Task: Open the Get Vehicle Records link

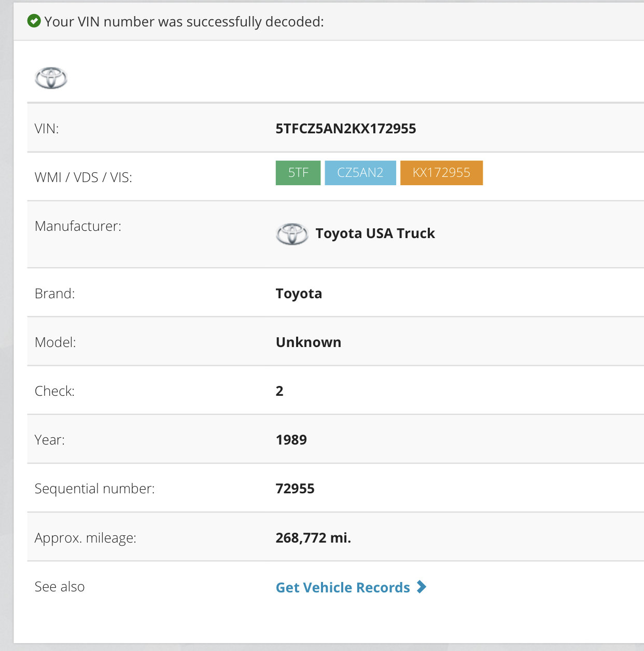Action: tap(351, 587)
